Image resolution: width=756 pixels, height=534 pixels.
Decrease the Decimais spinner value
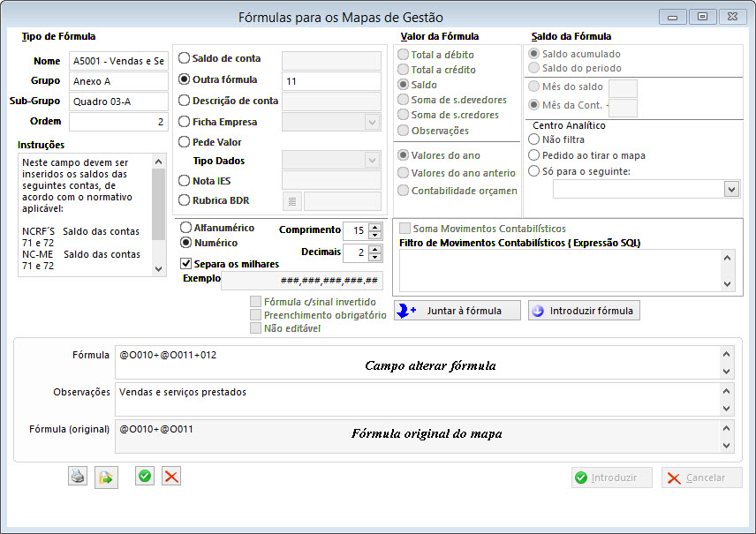[375, 258]
